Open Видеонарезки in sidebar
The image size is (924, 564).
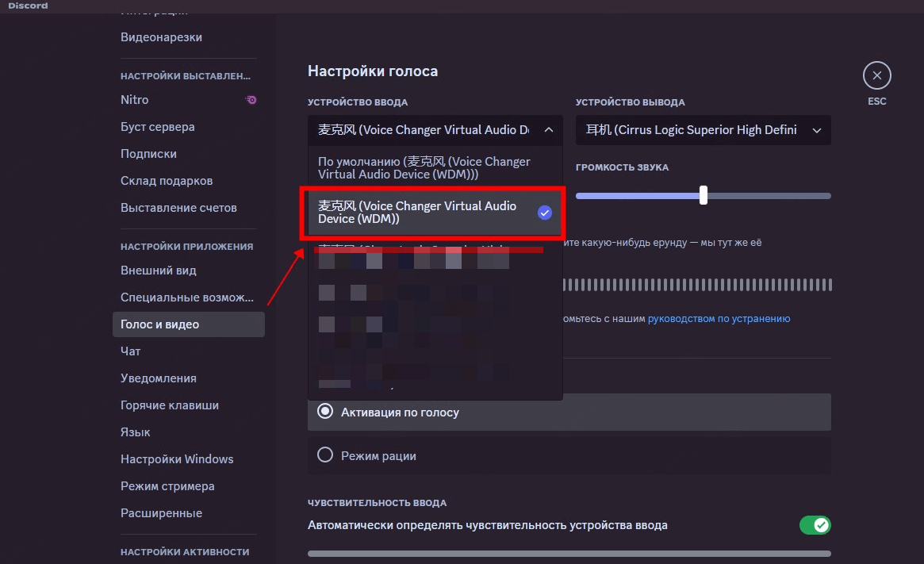[161, 37]
